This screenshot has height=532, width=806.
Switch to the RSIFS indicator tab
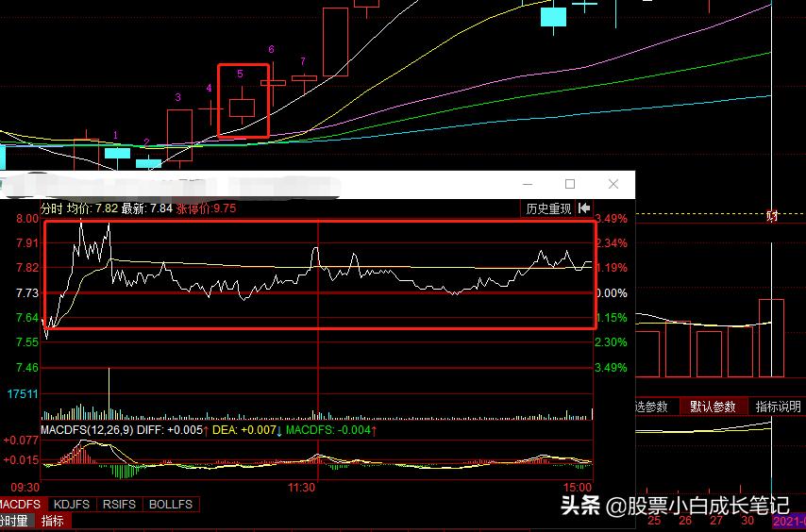119,505
